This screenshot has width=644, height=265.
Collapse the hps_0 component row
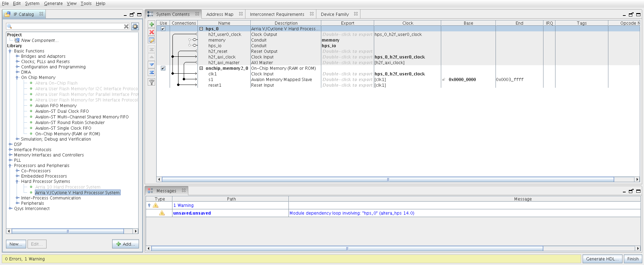point(201,29)
